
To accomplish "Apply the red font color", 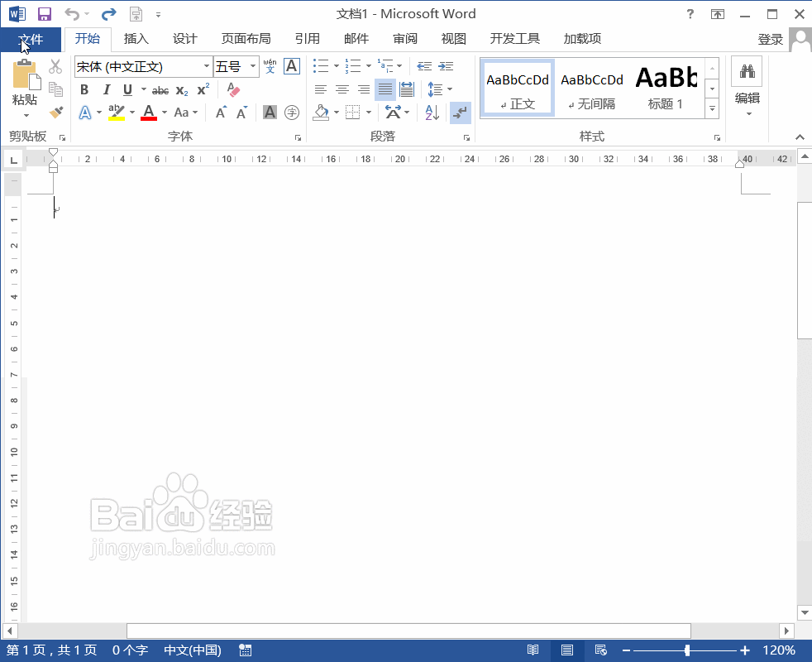I will click(149, 113).
